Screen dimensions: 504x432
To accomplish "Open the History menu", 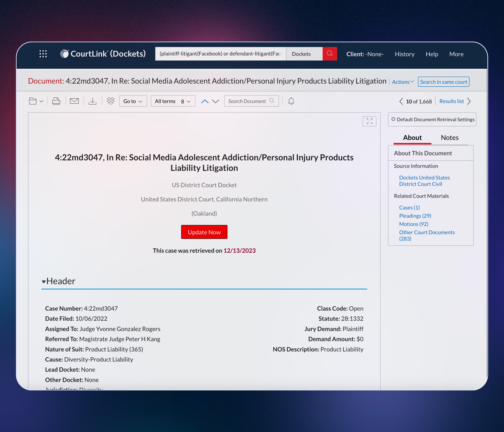I will (x=404, y=54).
